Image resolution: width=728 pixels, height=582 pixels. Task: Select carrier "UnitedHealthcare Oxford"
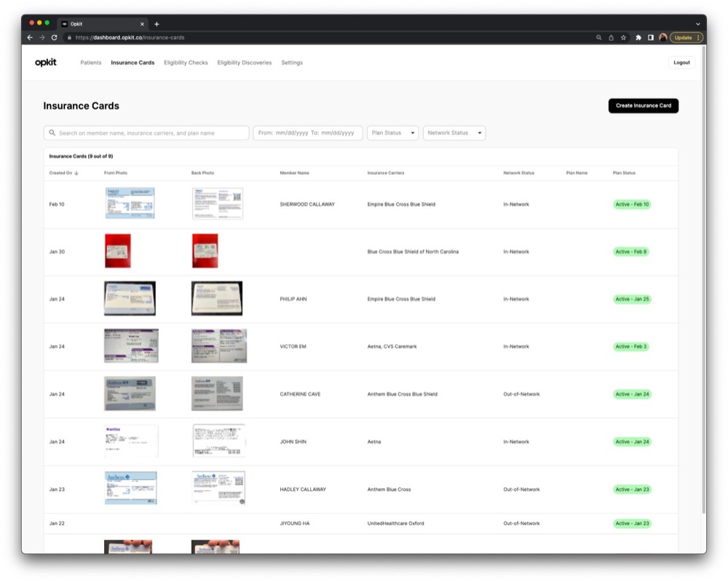395,524
